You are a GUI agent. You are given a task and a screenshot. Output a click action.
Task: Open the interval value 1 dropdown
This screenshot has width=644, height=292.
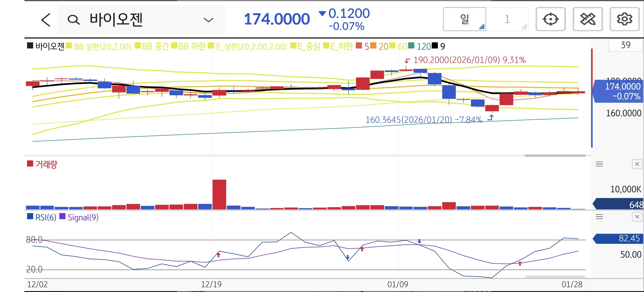(x=507, y=19)
